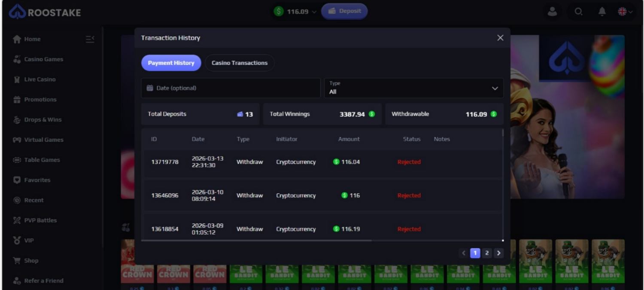Open notifications bell icon

click(x=602, y=12)
